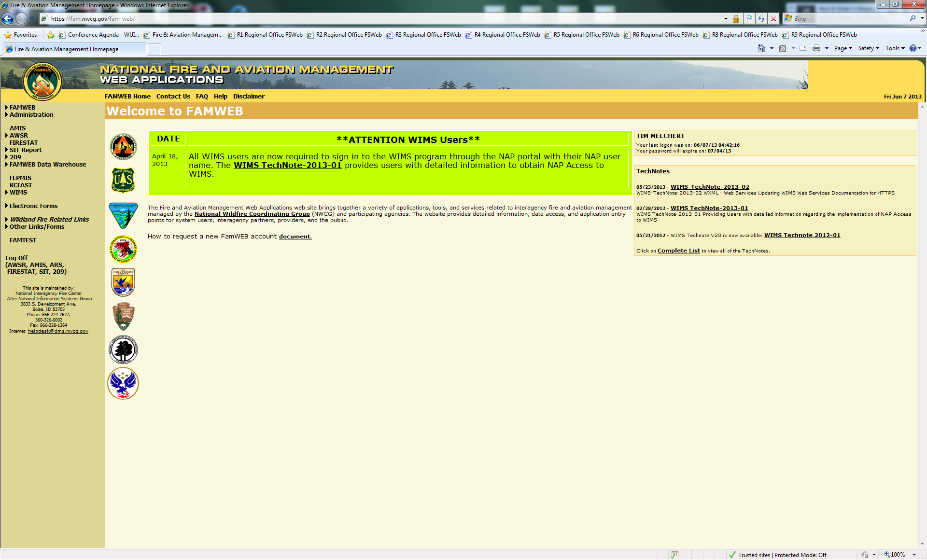Image resolution: width=927 pixels, height=560 pixels.
Task: Open the Complete List of TechNotes link
Action: (x=678, y=251)
